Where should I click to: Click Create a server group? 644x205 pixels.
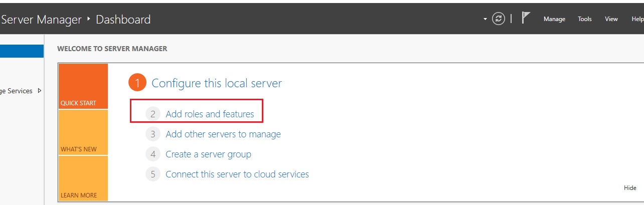pyautogui.click(x=208, y=154)
